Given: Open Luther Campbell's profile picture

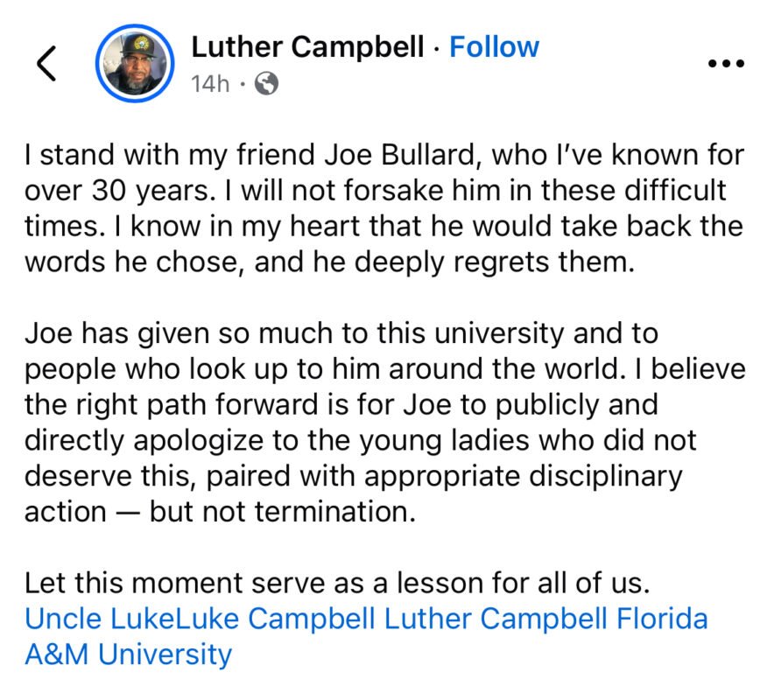Looking at the screenshot, I should click(x=135, y=64).
